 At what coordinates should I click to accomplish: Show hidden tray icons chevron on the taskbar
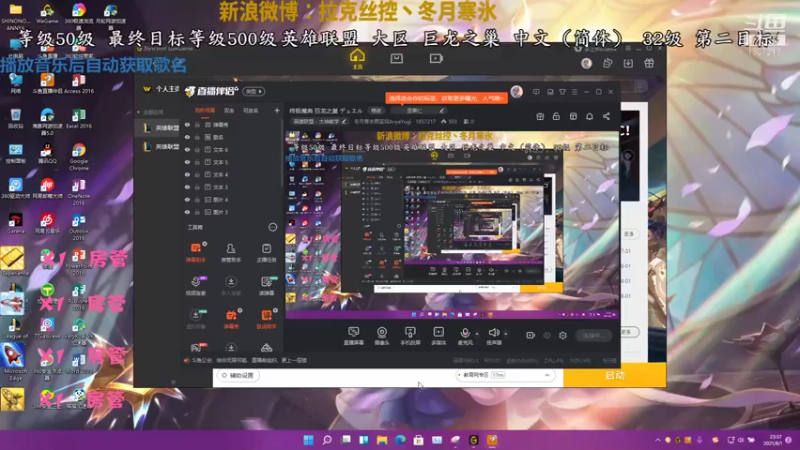point(658,440)
